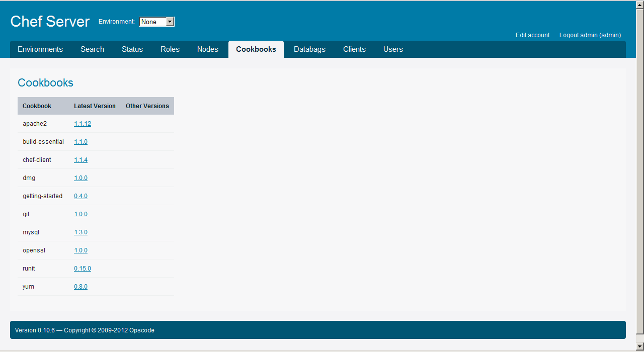The width and height of the screenshot is (644, 352).
Task: Select the Roles tab
Action: (170, 49)
